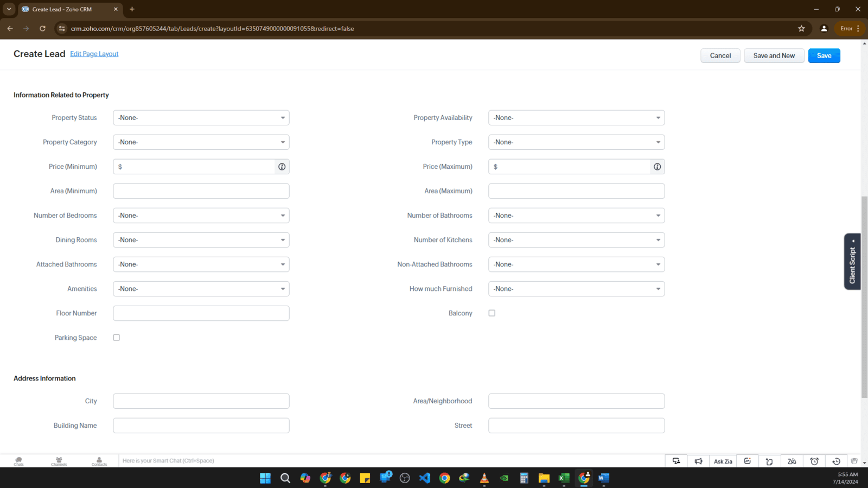Focus the Floor Number field
The image size is (868, 488).
pyautogui.click(x=201, y=313)
